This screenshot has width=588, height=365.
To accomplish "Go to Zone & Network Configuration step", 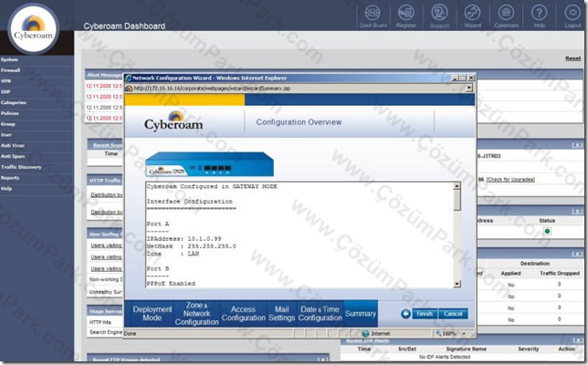I will pyautogui.click(x=196, y=314).
